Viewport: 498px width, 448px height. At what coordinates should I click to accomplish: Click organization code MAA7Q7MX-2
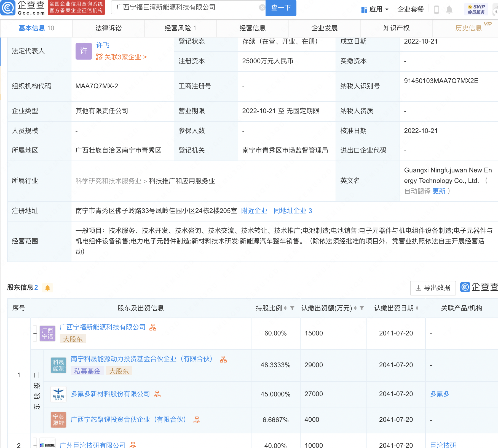click(x=97, y=86)
